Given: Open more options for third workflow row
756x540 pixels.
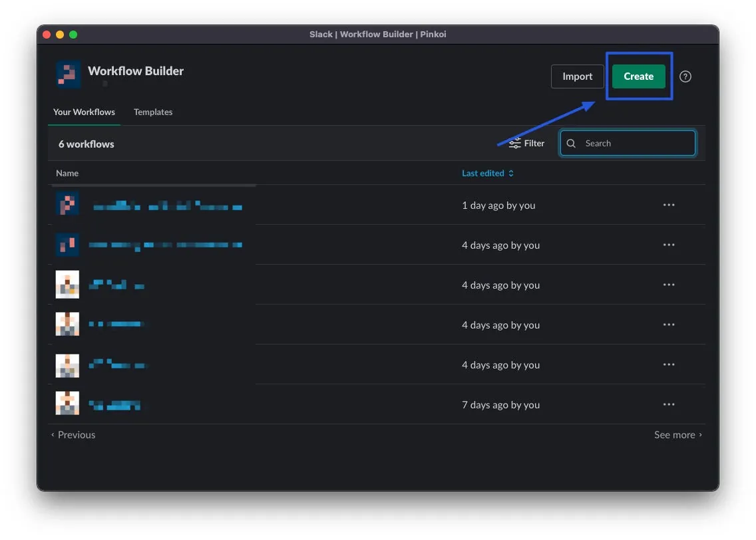Looking at the screenshot, I should (x=669, y=285).
